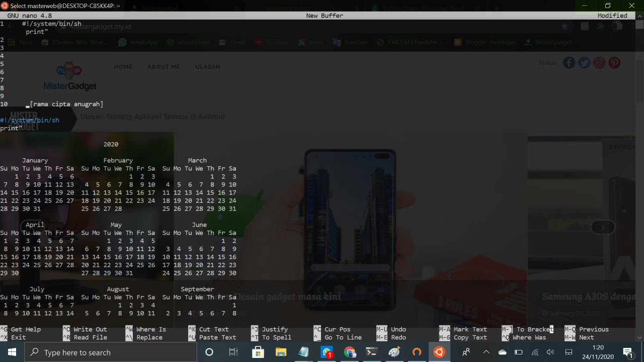This screenshot has height=362, width=644.
Task: Open the clock showing 24/11/2020
Action: pos(598,352)
